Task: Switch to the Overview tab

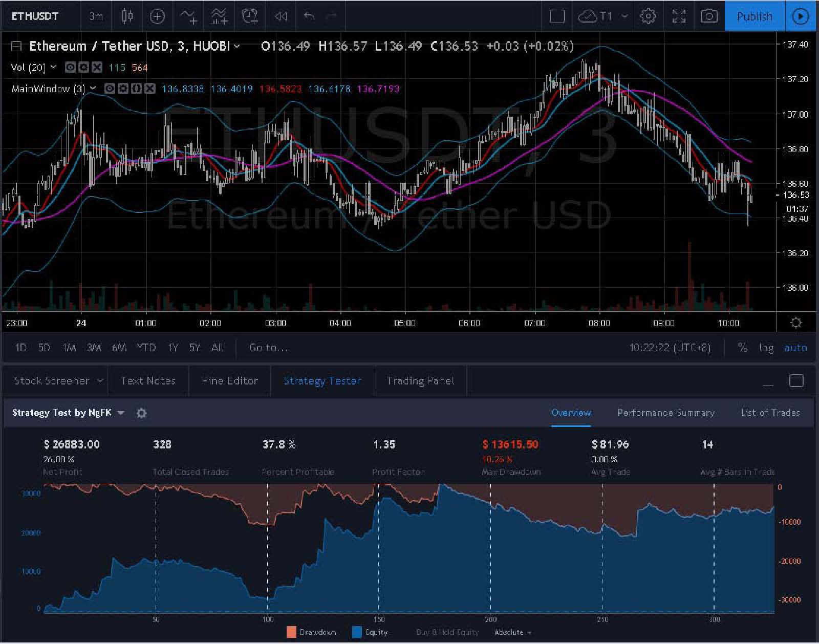Action: pos(571,413)
